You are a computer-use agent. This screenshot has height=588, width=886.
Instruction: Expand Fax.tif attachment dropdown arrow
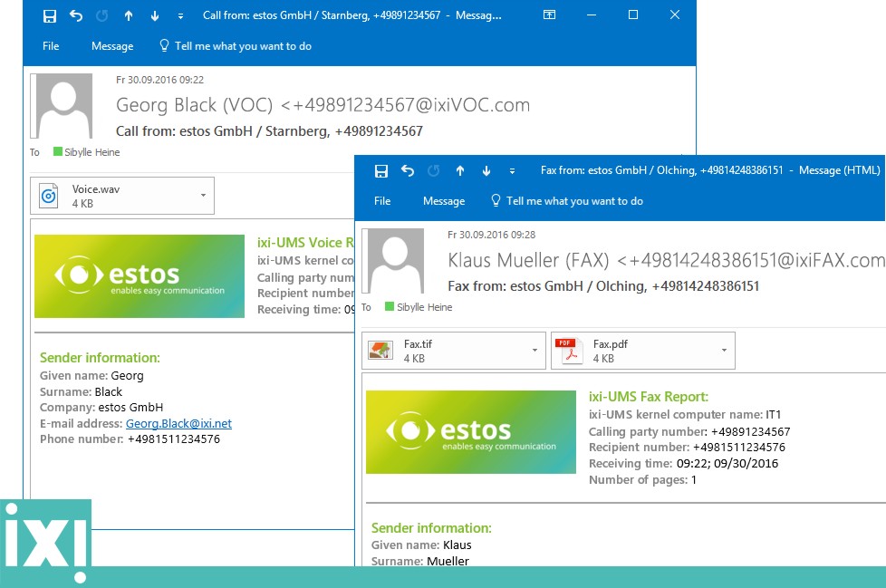pos(534,351)
